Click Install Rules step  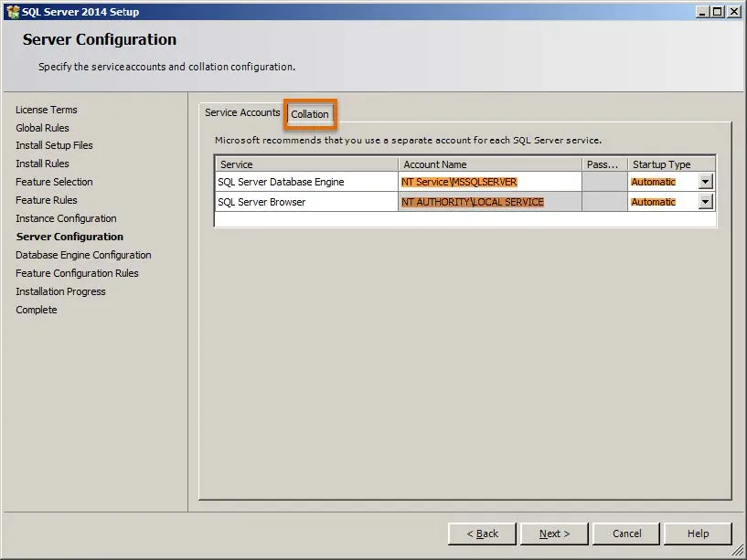(x=42, y=164)
